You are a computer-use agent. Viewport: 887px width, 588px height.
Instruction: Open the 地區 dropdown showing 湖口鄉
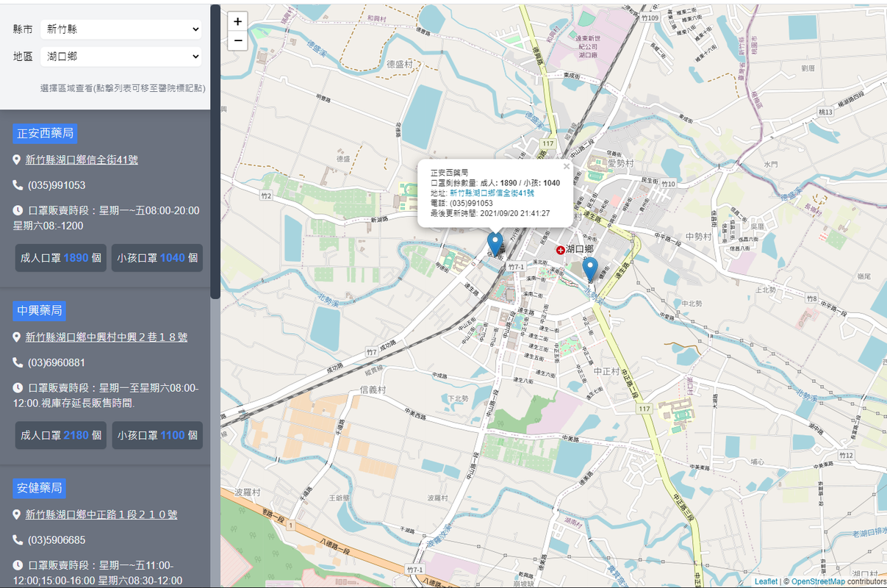click(x=121, y=57)
